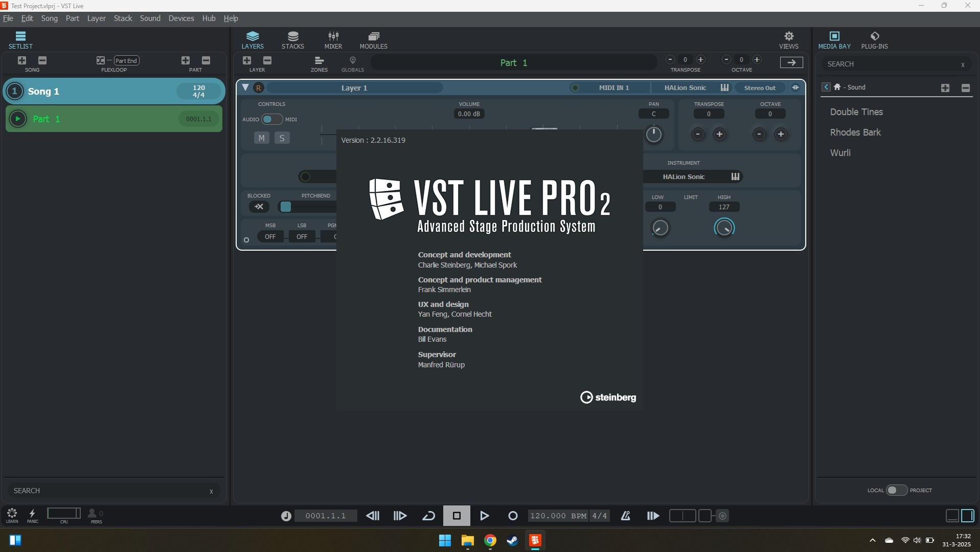Solo Layer 1 with S button

[x=282, y=138]
